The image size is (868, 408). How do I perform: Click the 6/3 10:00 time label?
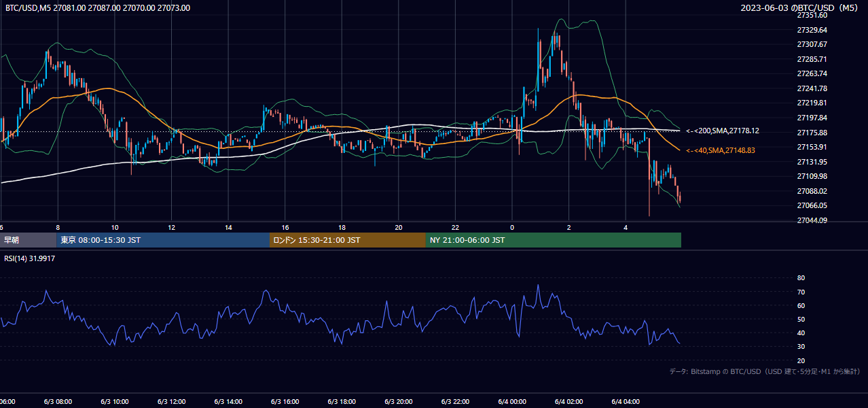pos(115,402)
